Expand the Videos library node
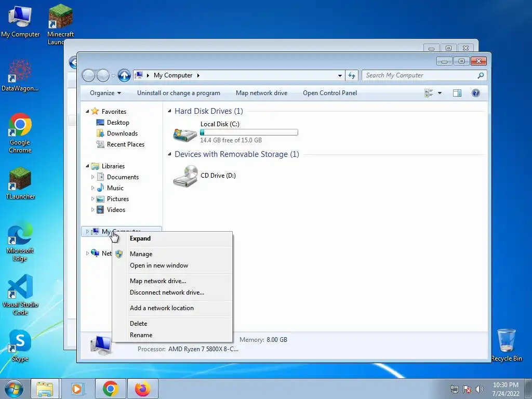Screen dimensions: 532x399 (x=92, y=210)
